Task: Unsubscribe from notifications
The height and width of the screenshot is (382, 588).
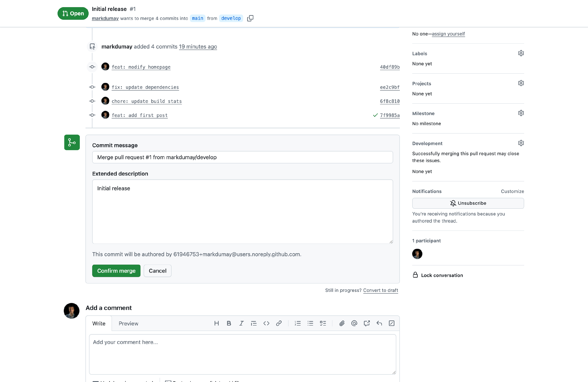Action: 468,203
